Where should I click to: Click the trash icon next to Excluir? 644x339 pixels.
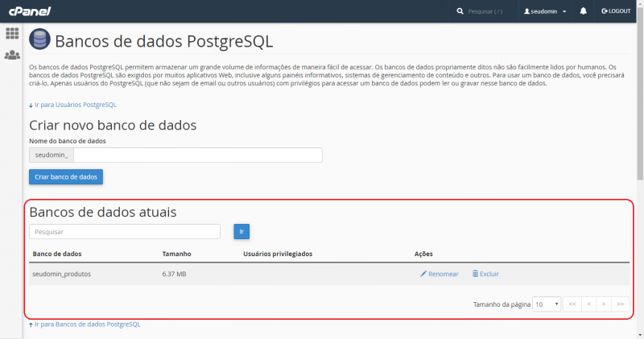pos(475,274)
